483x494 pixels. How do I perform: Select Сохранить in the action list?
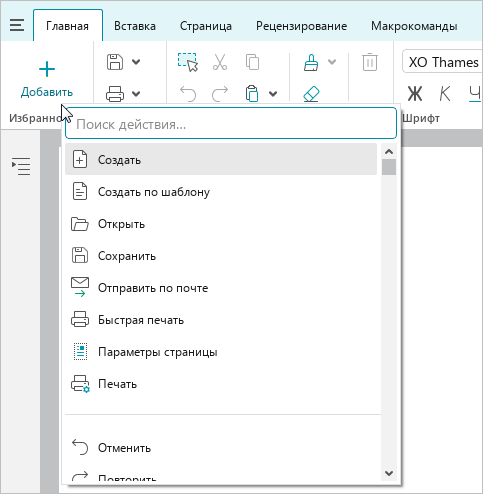pos(221,256)
